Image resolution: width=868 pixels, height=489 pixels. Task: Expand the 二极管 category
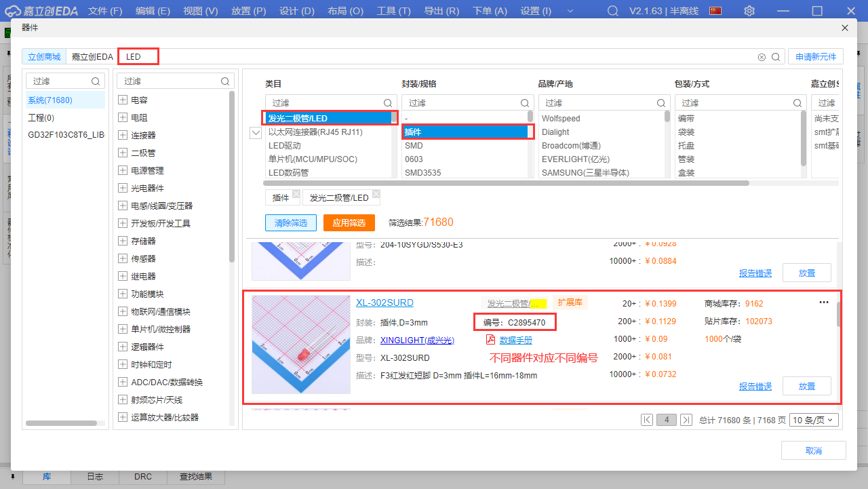[x=123, y=153]
